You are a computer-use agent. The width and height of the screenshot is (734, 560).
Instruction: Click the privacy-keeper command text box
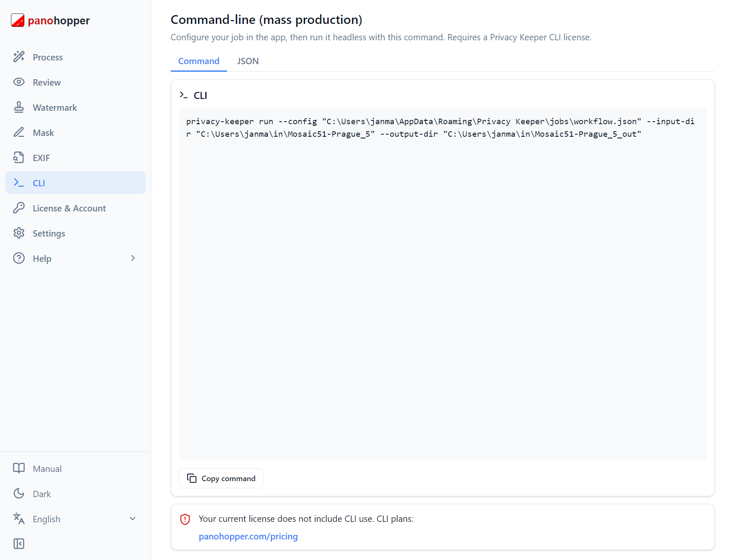(x=443, y=284)
